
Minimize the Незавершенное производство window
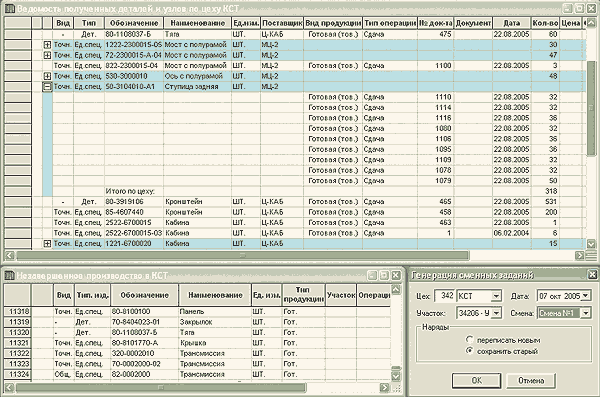click(x=372, y=275)
